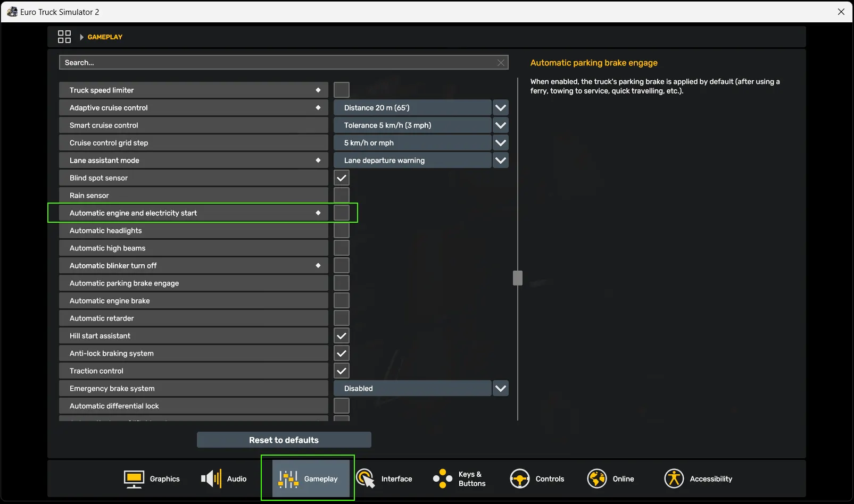This screenshot has height=504, width=854.
Task: Click diamond marker on Lane assistant mode
Action: (x=318, y=160)
